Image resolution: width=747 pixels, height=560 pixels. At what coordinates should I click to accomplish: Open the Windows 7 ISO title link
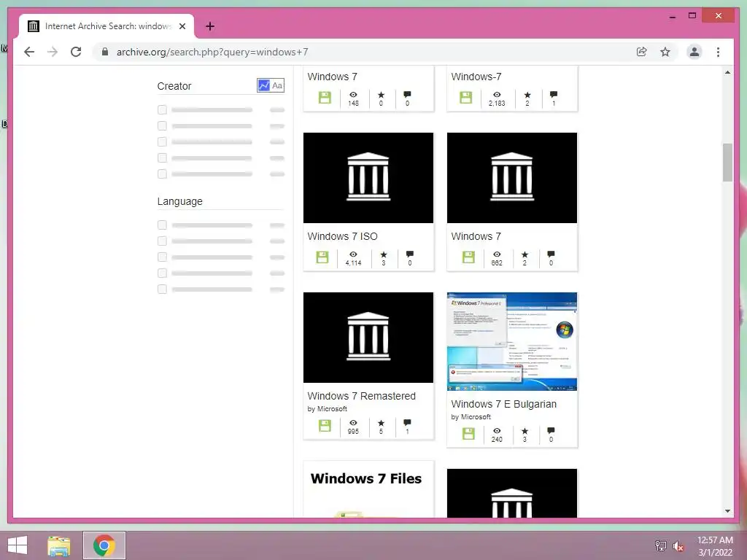tap(343, 236)
